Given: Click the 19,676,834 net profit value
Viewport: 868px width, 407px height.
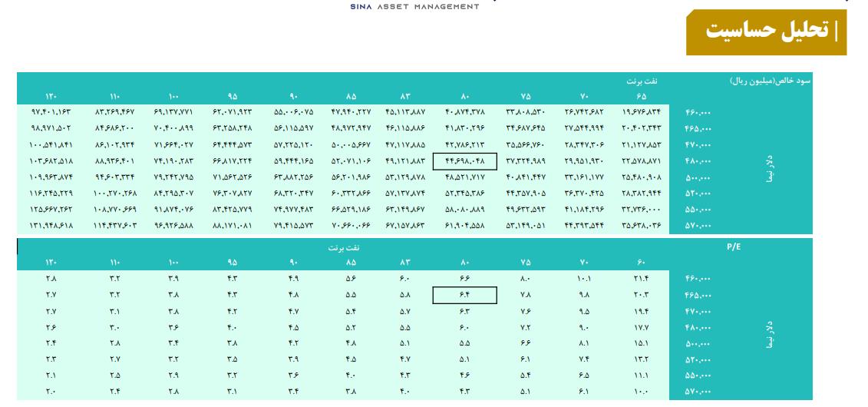Looking at the screenshot, I should [635, 112].
